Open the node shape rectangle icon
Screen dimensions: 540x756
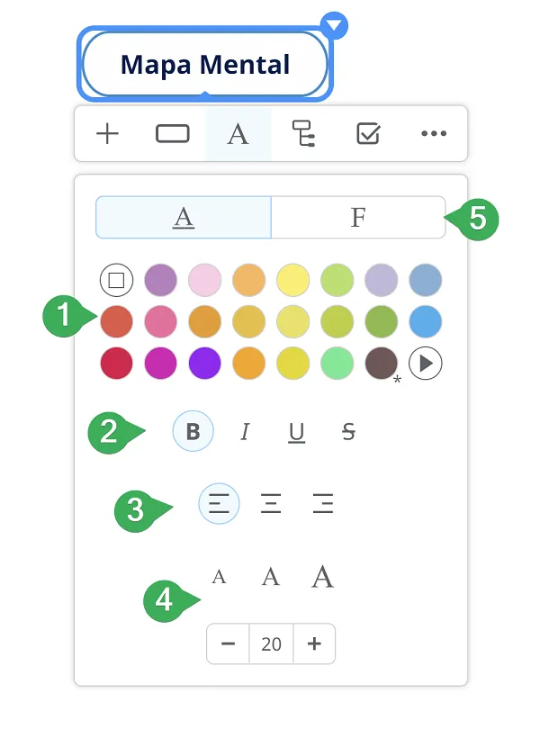click(173, 133)
